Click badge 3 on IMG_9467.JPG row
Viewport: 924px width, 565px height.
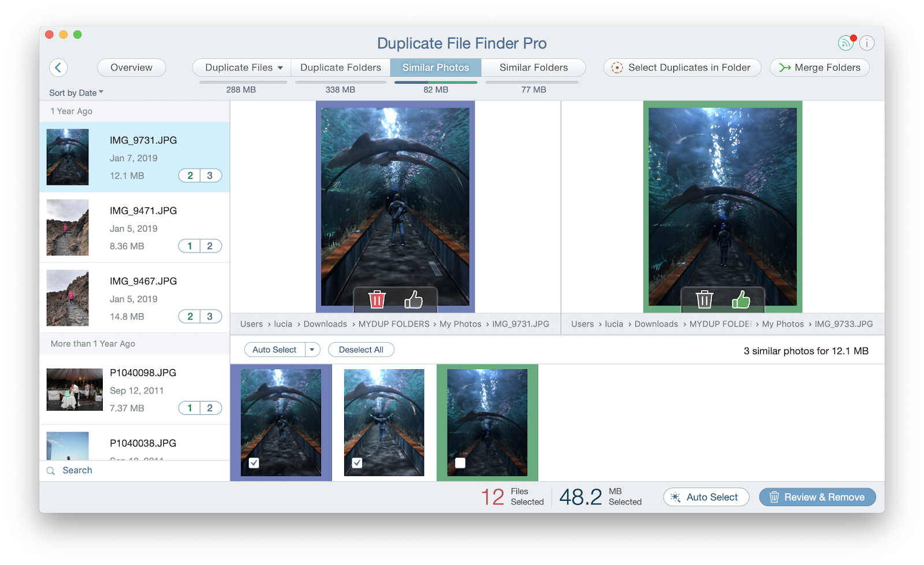click(x=210, y=317)
